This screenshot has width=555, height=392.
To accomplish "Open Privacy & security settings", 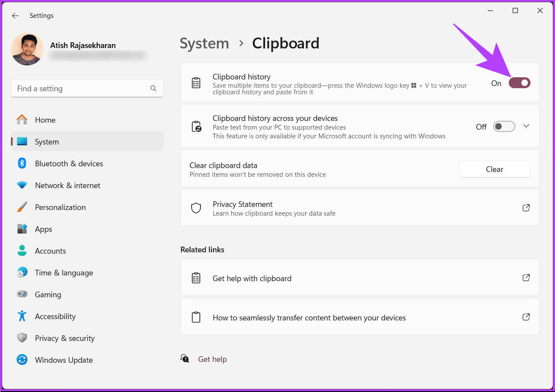I will (87, 338).
